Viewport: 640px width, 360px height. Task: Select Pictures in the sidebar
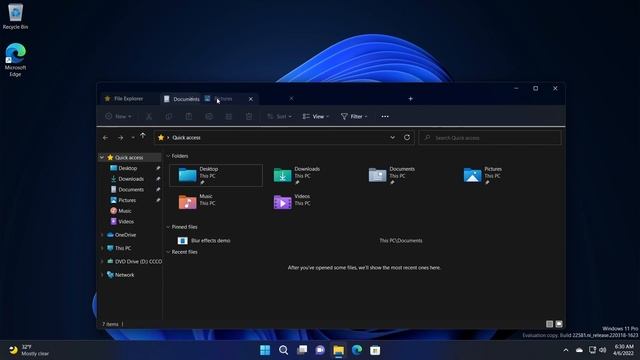coord(127,200)
